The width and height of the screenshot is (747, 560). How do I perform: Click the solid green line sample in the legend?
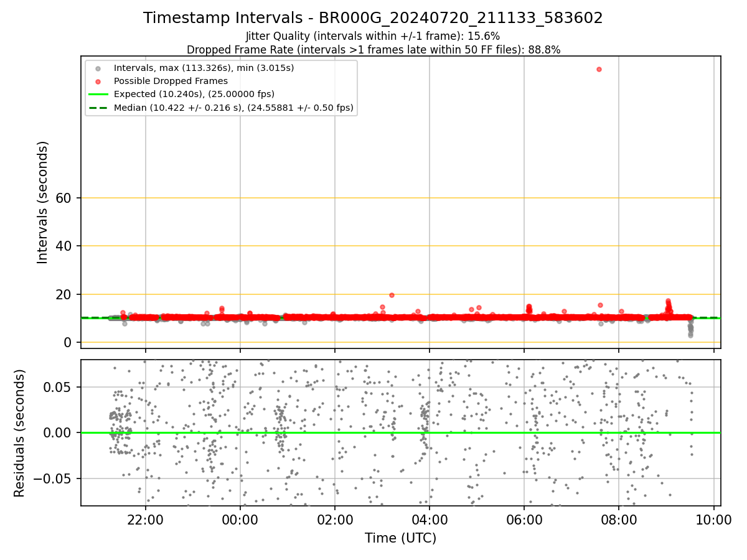point(99,95)
